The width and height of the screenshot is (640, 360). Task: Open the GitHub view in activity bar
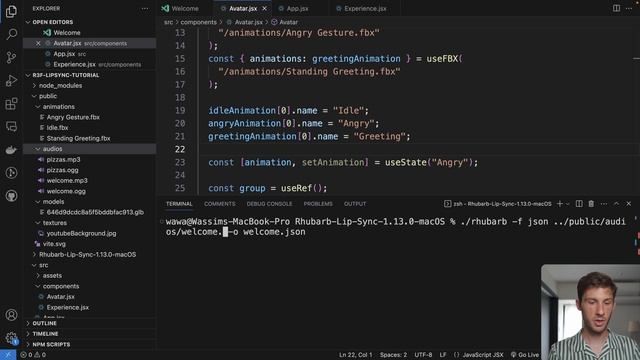(11, 196)
